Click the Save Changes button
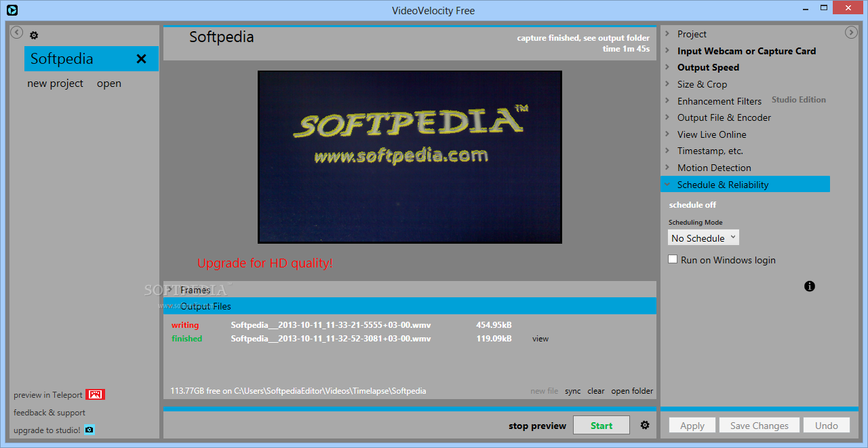This screenshot has width=868, height=448. pos(759,426)
